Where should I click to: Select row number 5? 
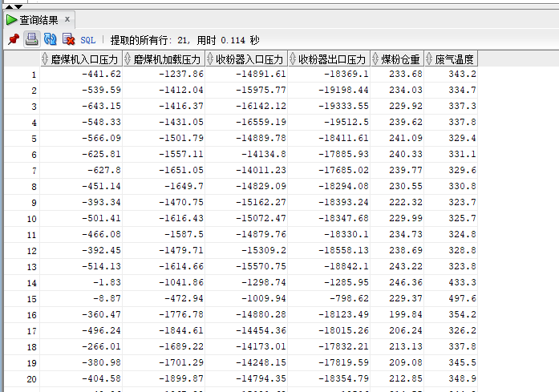pos(34,139)
